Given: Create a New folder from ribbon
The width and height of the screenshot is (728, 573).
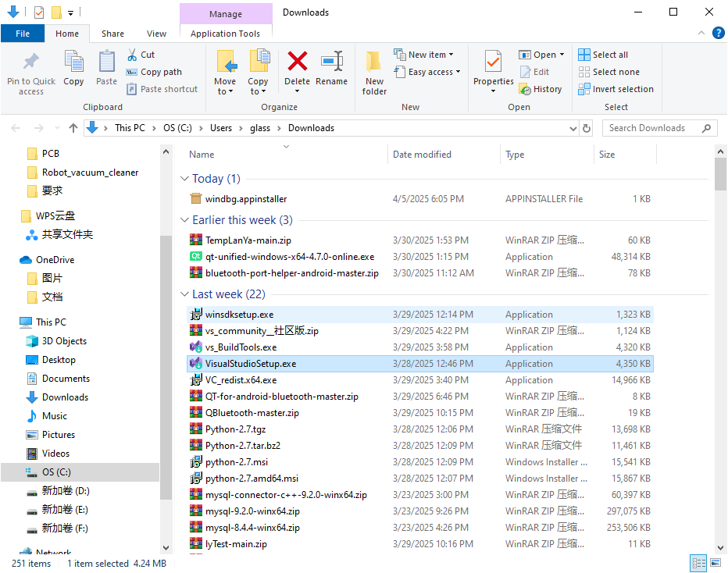Looking at the screenshot, I should point(374,72).
